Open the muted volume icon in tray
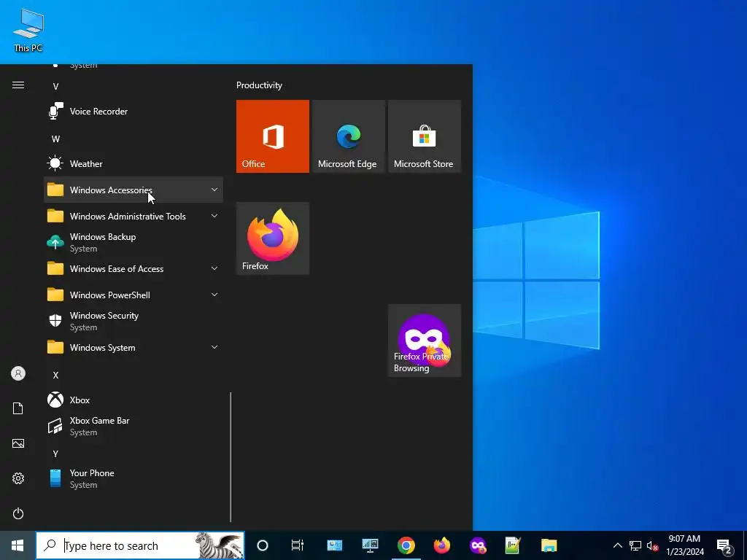747x560 pixels. pos(652,545)
